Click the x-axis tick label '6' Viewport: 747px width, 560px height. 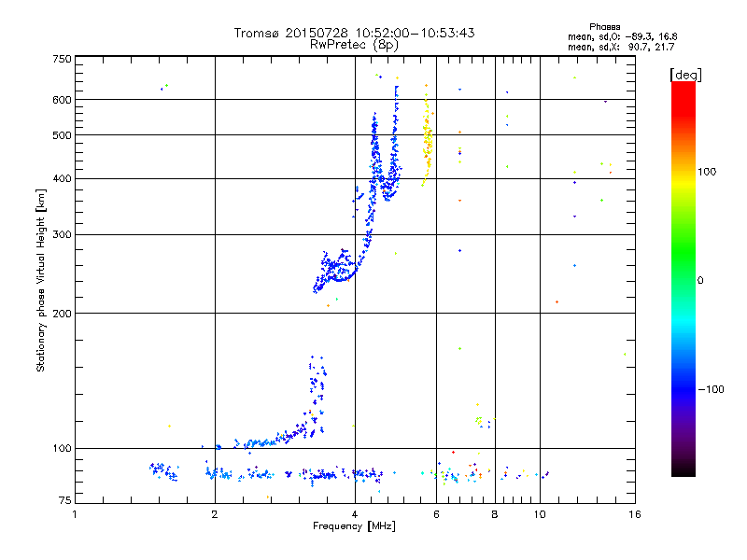point(436,514)
